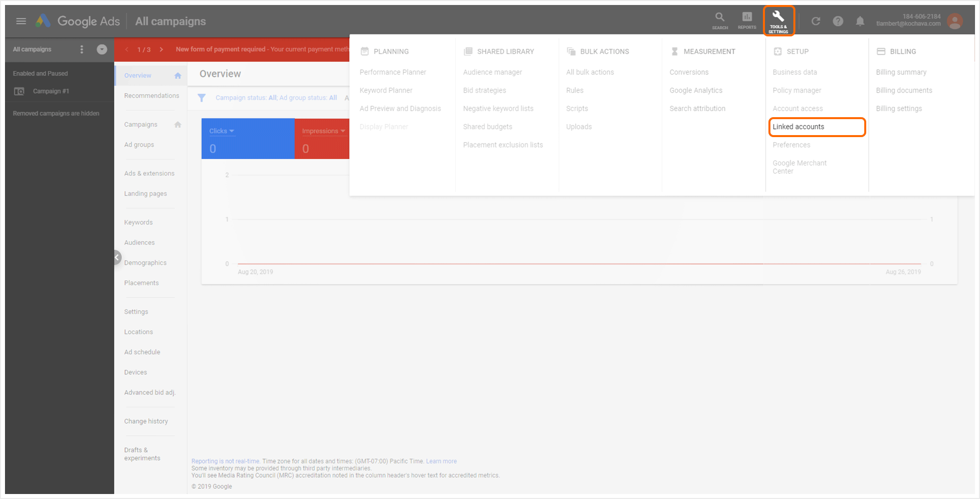
Task: Click the filter funnel icon
Action: (202, 98)
